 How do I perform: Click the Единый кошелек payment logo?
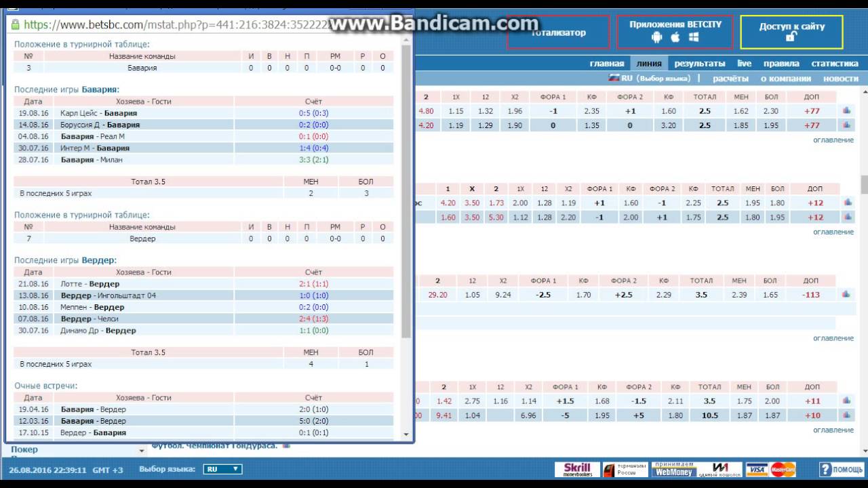point(719,470)
